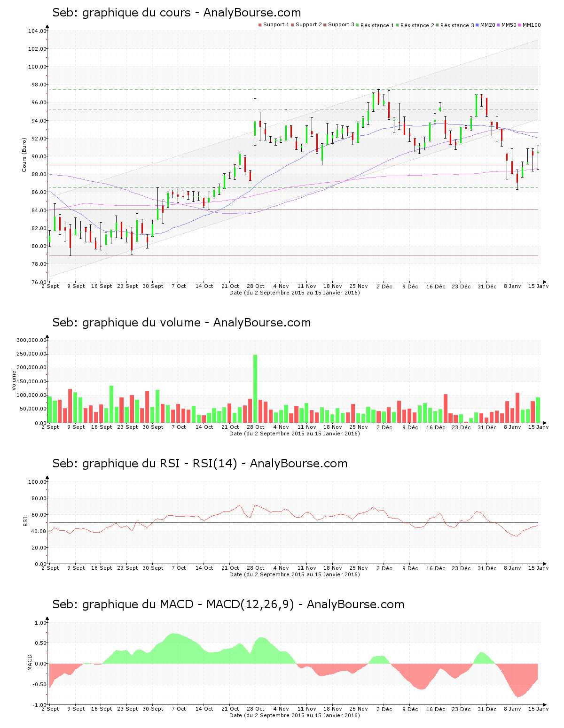Image resolution: width=564 pixels, height=728 pixels.
Task: Click the Résistance 1 green legend swatch
Action: [x=358, y=25]
